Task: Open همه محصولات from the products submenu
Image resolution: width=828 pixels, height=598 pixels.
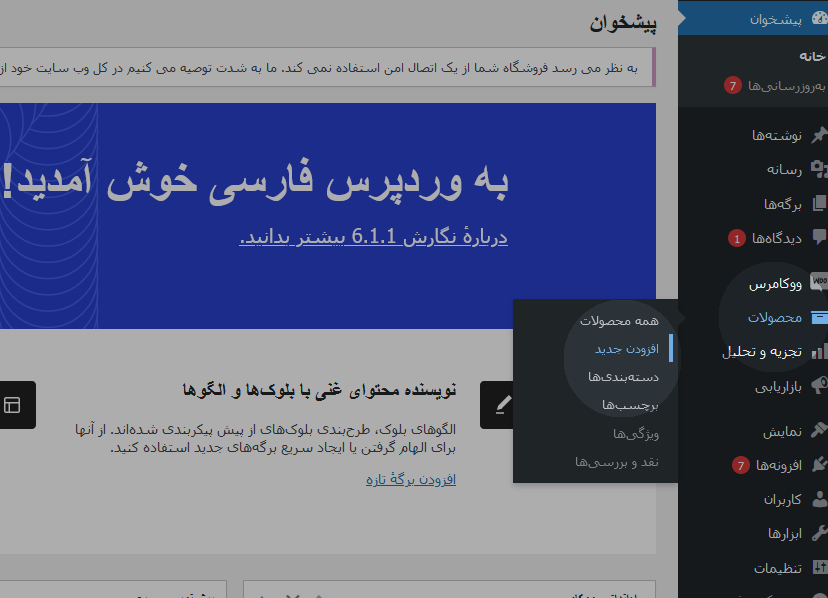Action: point(619,320)
